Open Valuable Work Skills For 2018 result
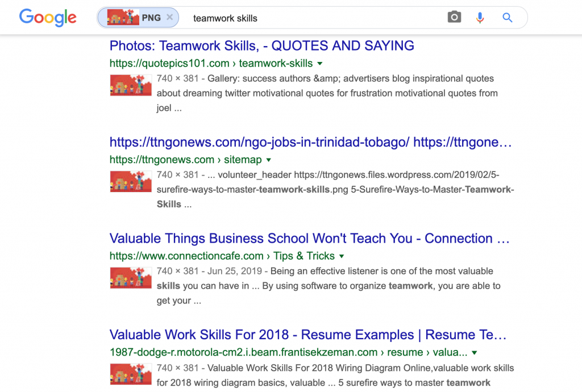 pyautogui.click(x=307, y=335)
